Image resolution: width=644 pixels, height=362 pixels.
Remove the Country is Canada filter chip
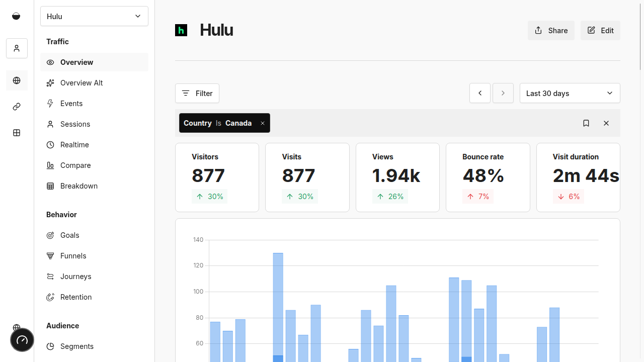click(263, 123)
